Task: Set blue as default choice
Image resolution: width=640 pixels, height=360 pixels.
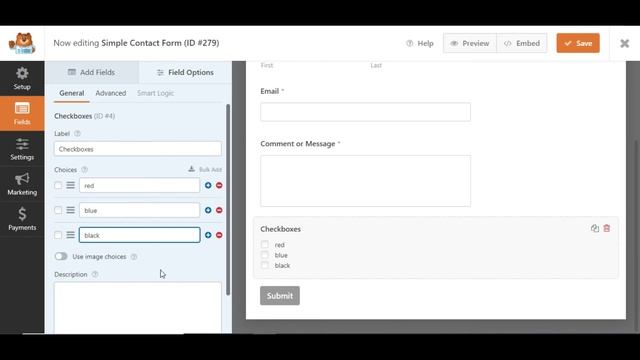Action: coord(58,210)
